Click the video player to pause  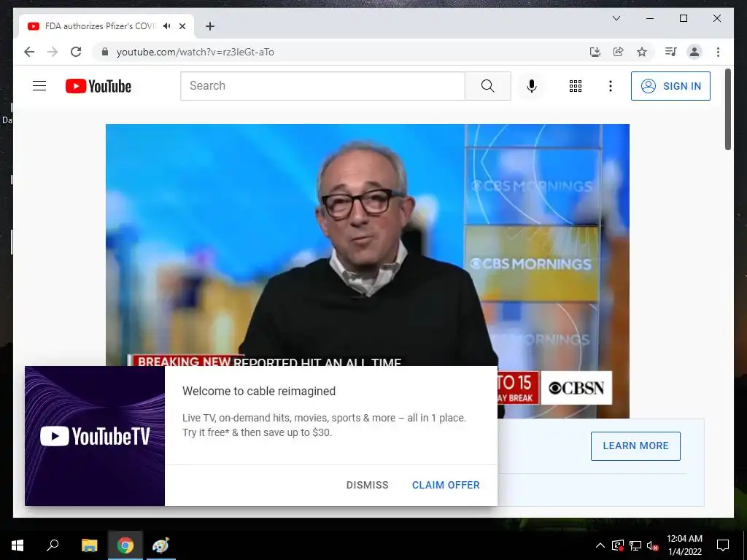368,245
